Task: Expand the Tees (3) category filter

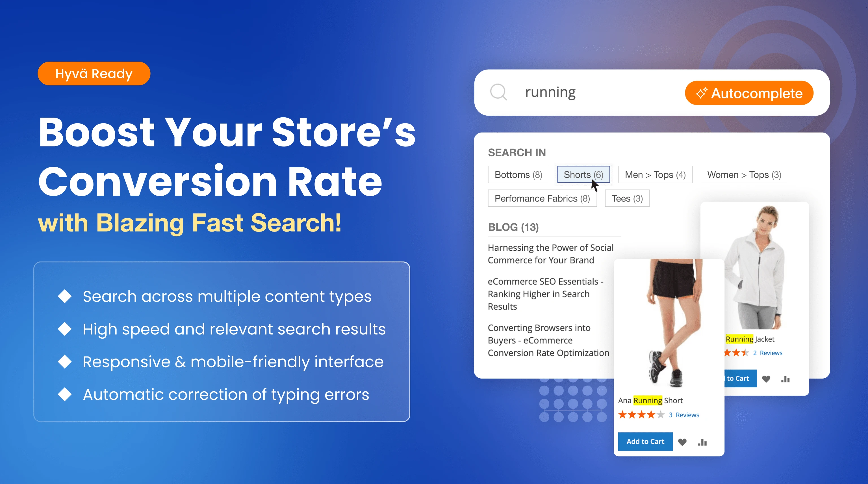Action: pos(626,198)
